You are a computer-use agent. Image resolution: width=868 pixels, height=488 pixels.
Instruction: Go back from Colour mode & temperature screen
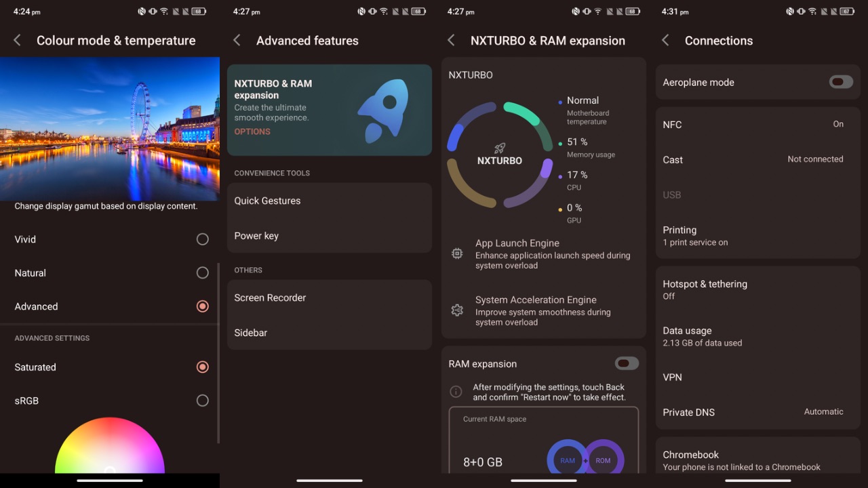tap(18, 41)
